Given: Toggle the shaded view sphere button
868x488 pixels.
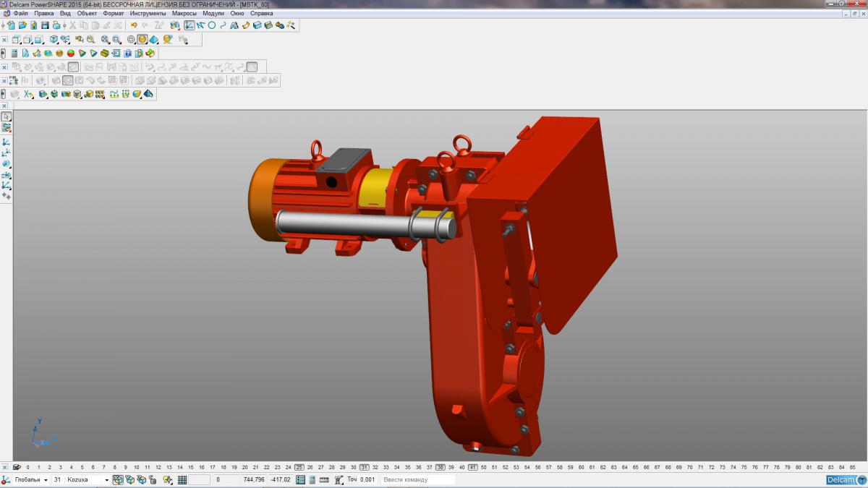Looking at the screenshot, I should tap(142, 40).
